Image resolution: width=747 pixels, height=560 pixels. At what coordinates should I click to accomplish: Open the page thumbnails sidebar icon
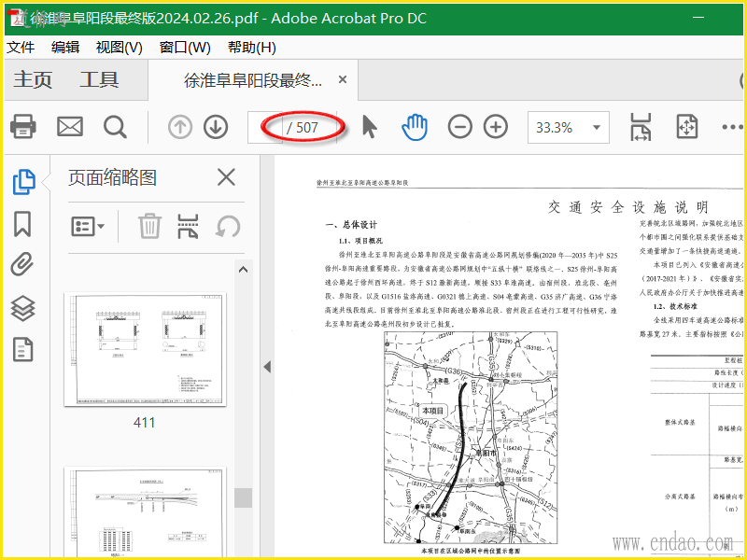coord(23,182)
